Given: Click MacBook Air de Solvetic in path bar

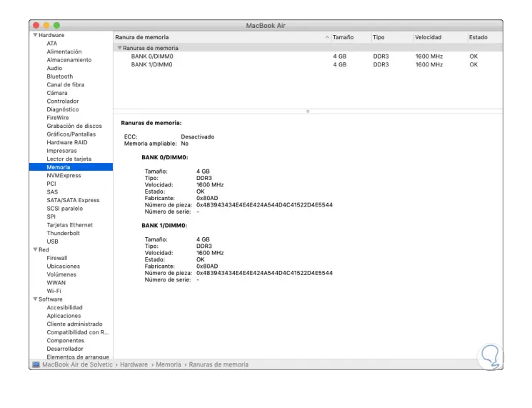Looking at the screenshot, I should (x=77, y=364).
